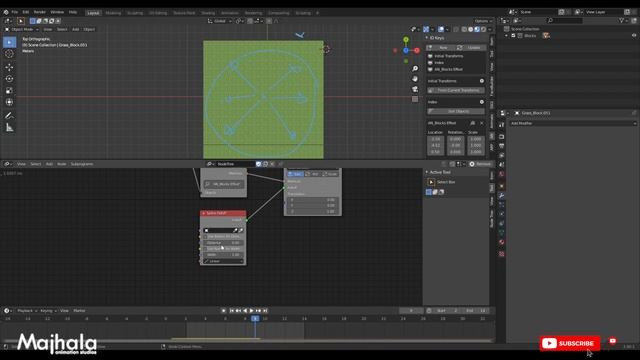
Task: Play the animation forward
Action: click(x=251, y=311)
